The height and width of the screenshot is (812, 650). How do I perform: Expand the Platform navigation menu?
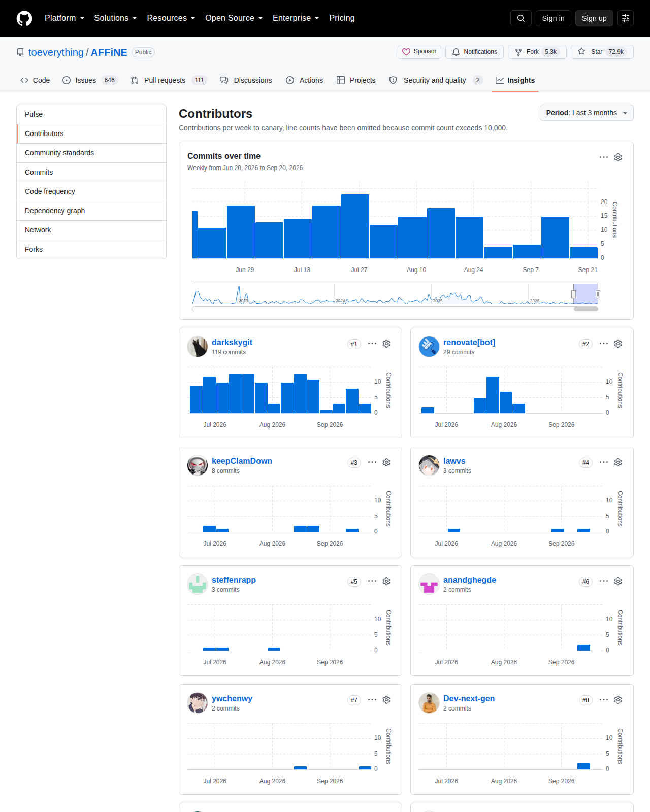tap(64, 18)
